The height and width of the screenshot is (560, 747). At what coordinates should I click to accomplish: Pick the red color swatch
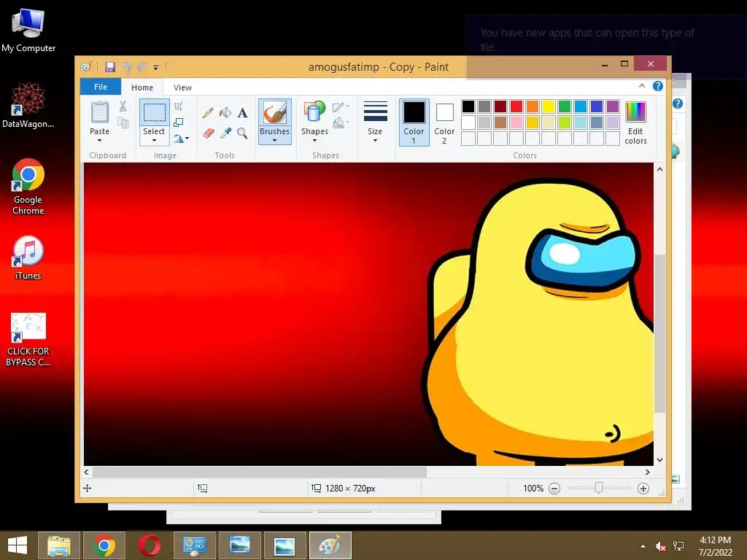point(516,106)
